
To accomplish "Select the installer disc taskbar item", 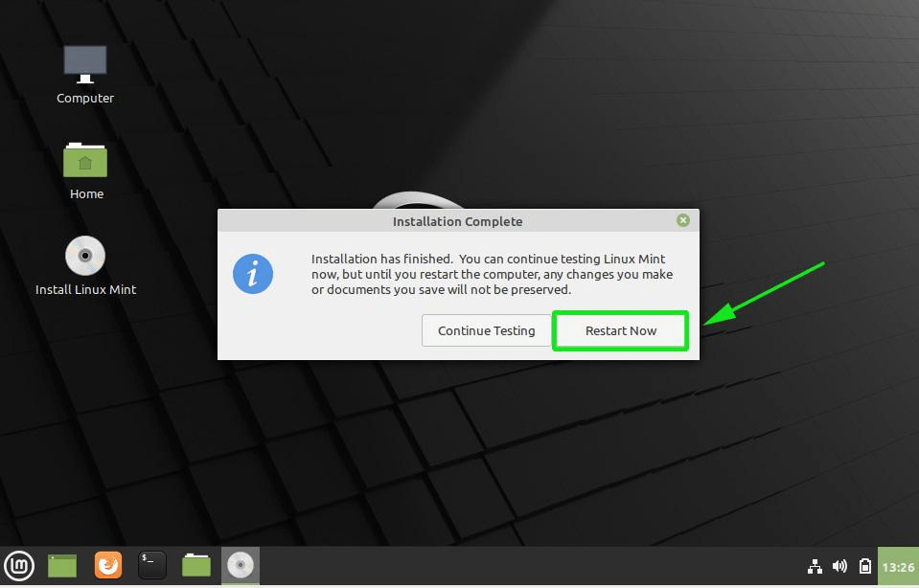I will [241, 566].
